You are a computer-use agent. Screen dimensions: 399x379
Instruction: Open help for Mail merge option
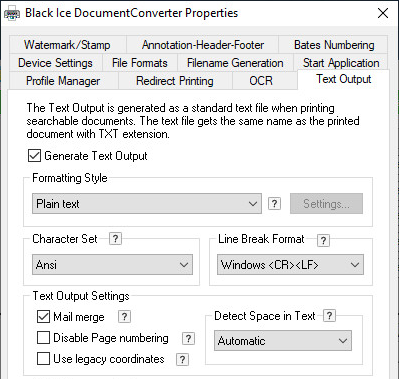pyautogui.click(x=124, y=317)
